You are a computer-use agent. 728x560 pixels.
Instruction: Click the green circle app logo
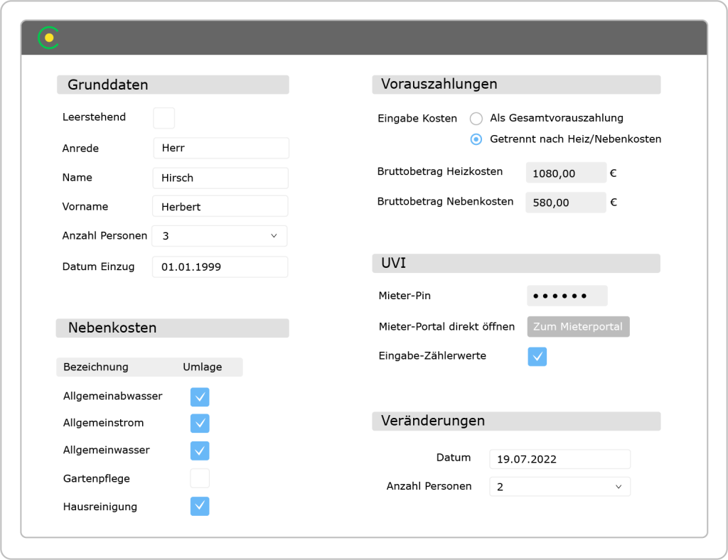(x=48, y=38)
